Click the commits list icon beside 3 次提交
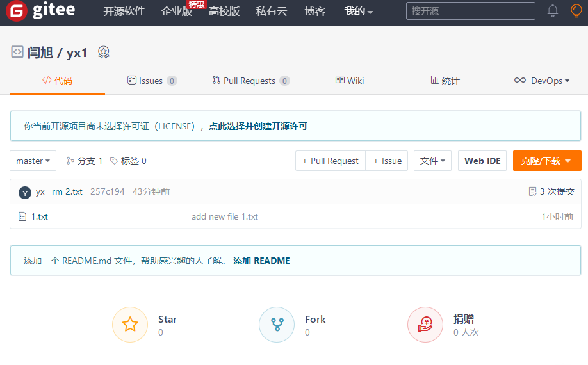The height and width of the screenshot is (365, 588). point(532,191)
